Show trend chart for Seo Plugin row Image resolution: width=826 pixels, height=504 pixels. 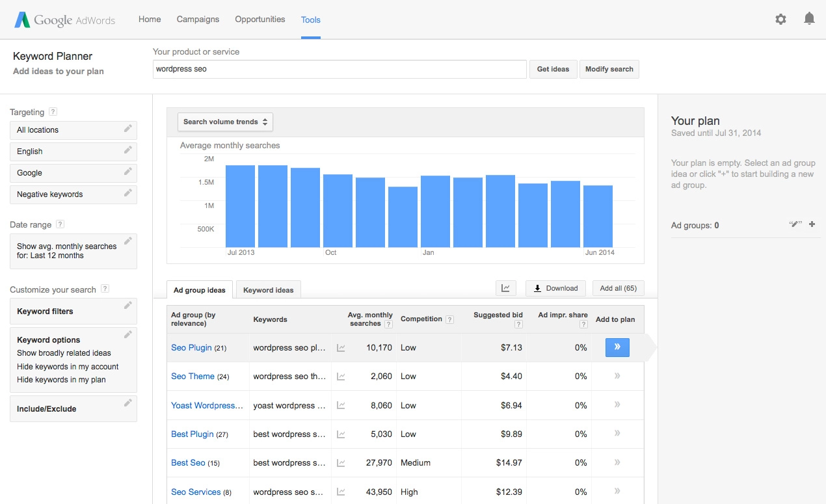341,348
